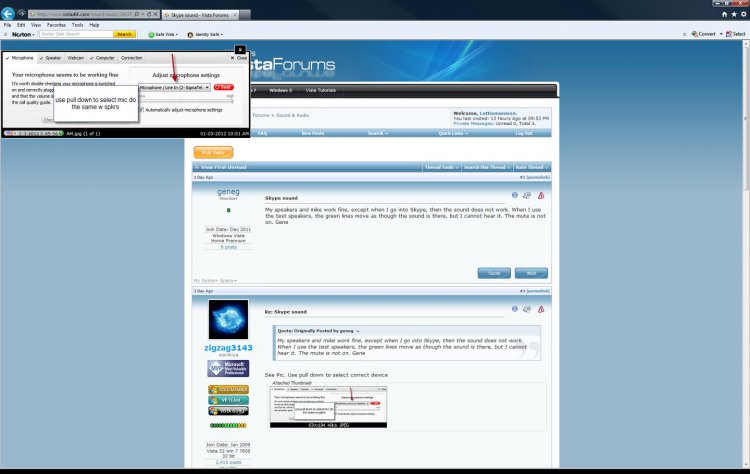Click the Microsoft MVP badge

[x=228, y=368]
